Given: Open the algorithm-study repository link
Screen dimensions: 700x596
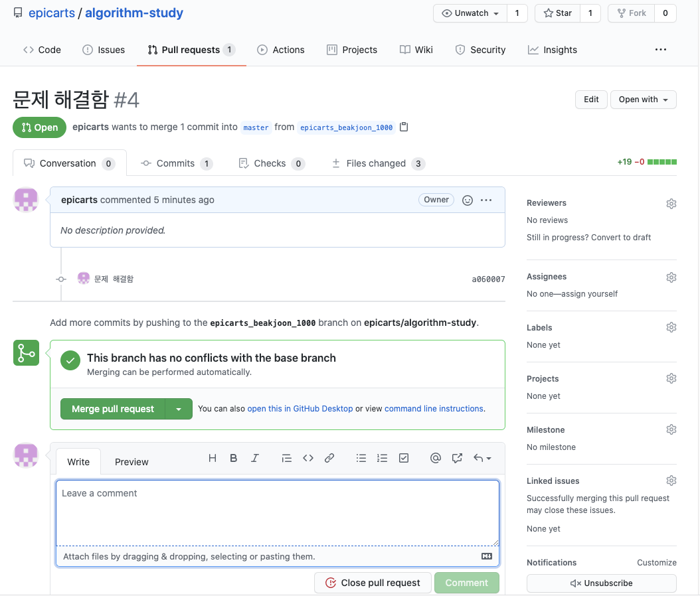Looking at the screenshot, I should point(134,13).
